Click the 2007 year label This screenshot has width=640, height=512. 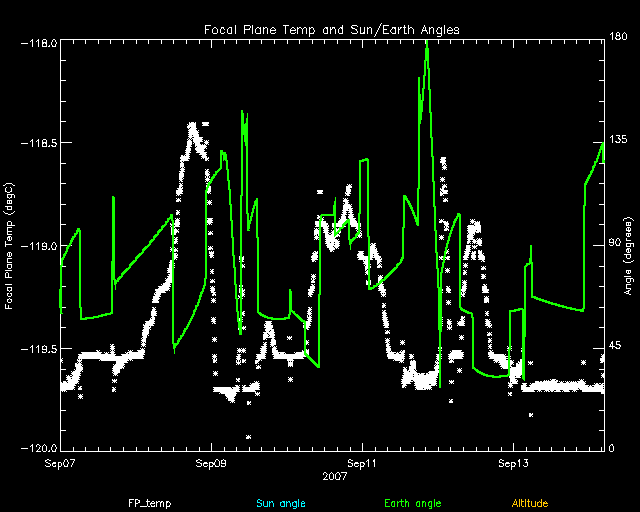(x=335, y=476)
